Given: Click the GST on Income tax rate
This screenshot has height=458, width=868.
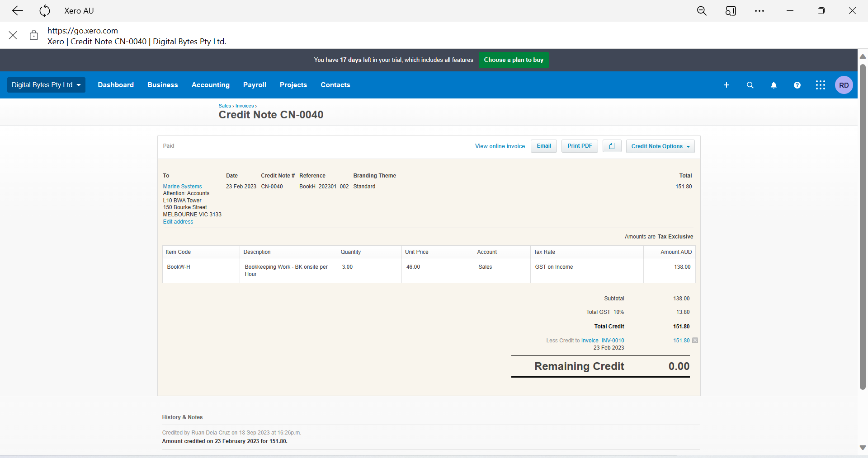Looking at the screenshot, I should 554,267.
